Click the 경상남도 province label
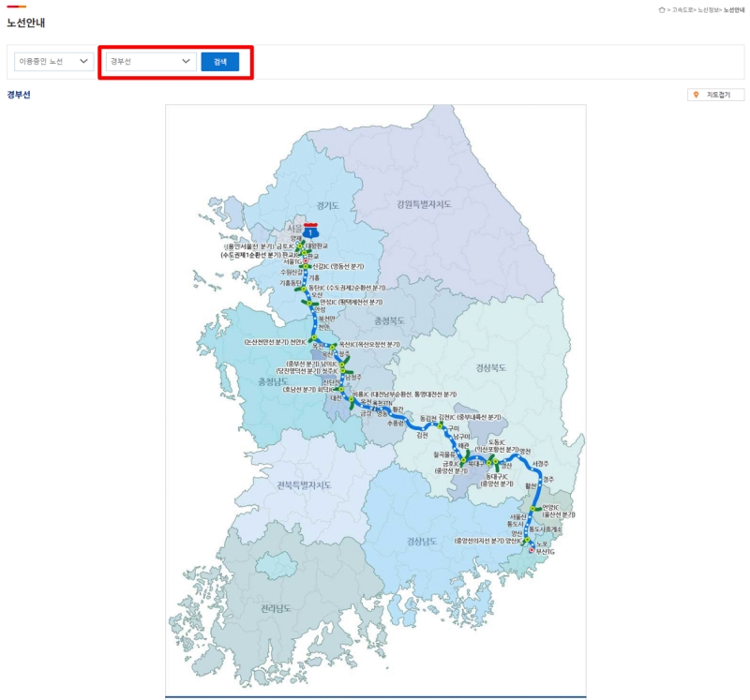The height and width of the screenshot is (700, 750). click(x=422, y=542)
